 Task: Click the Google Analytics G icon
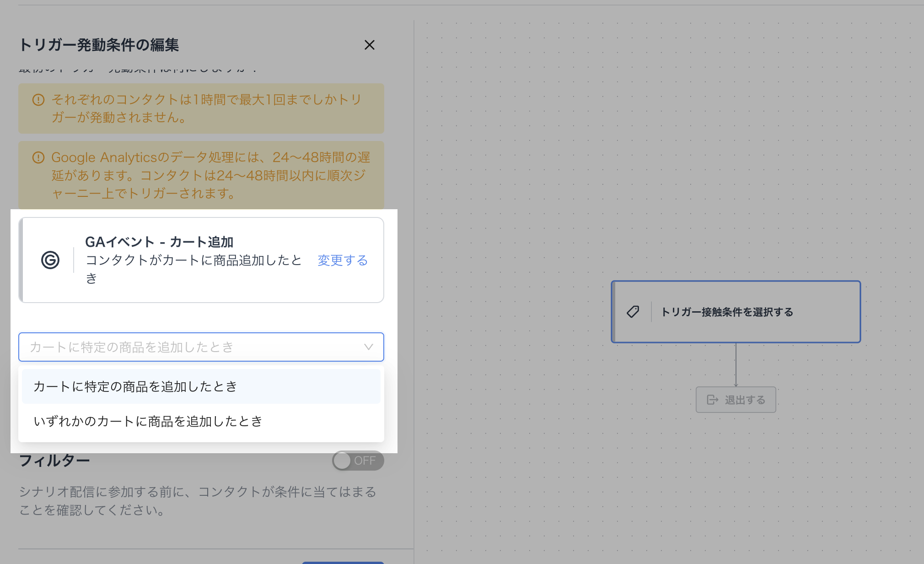(50, 260)
